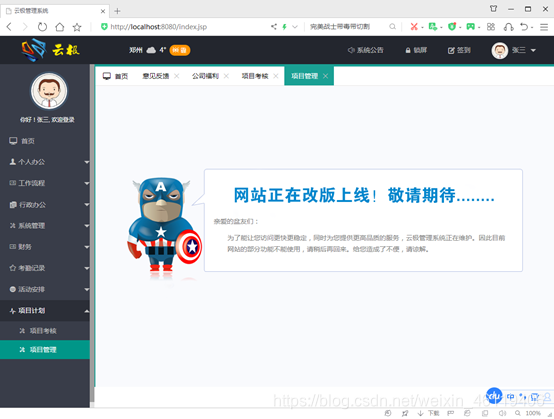Click the headphones icon in the toolbar

point(508,27)
